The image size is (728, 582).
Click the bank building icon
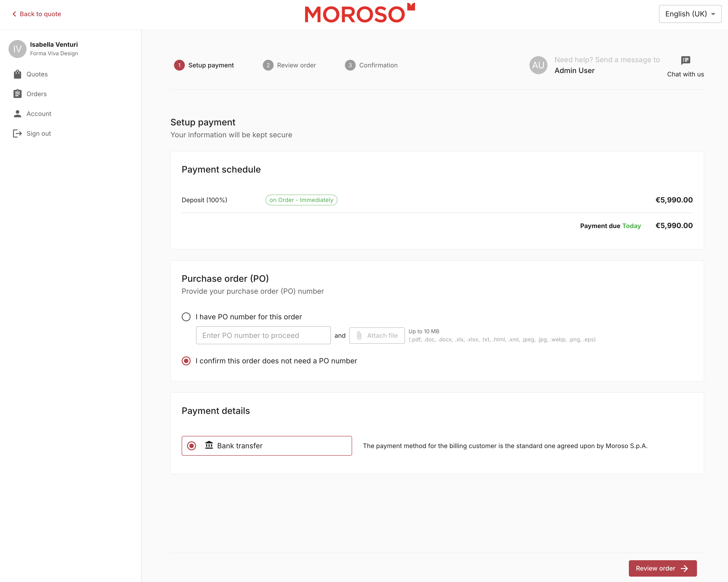[x=209, y=445]
